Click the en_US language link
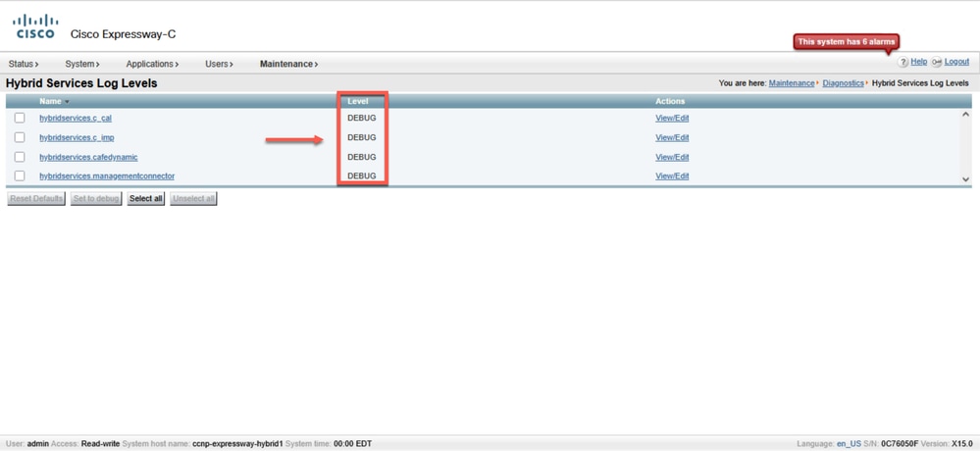The image size is (980, 451). [x=847, y=444]
